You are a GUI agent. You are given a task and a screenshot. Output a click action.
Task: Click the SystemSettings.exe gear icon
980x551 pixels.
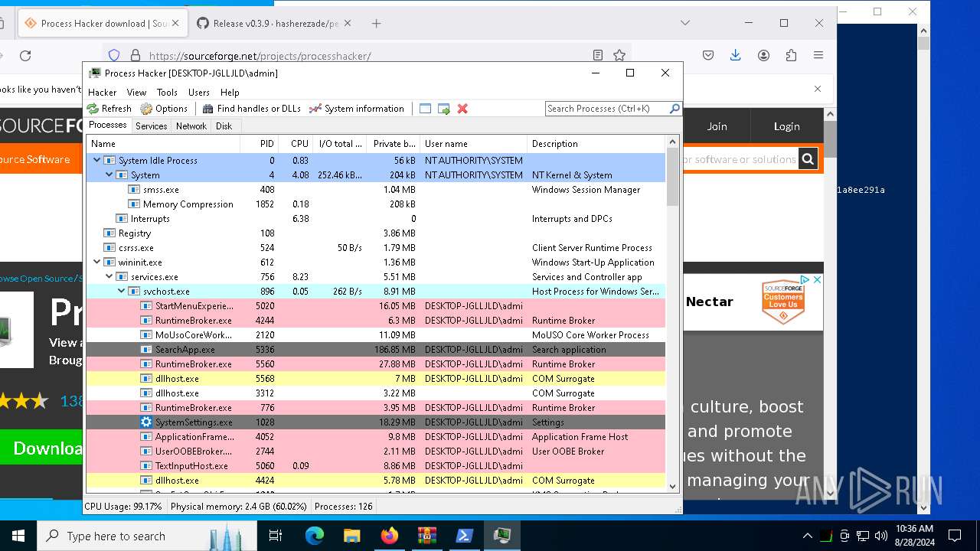point(146,422)
